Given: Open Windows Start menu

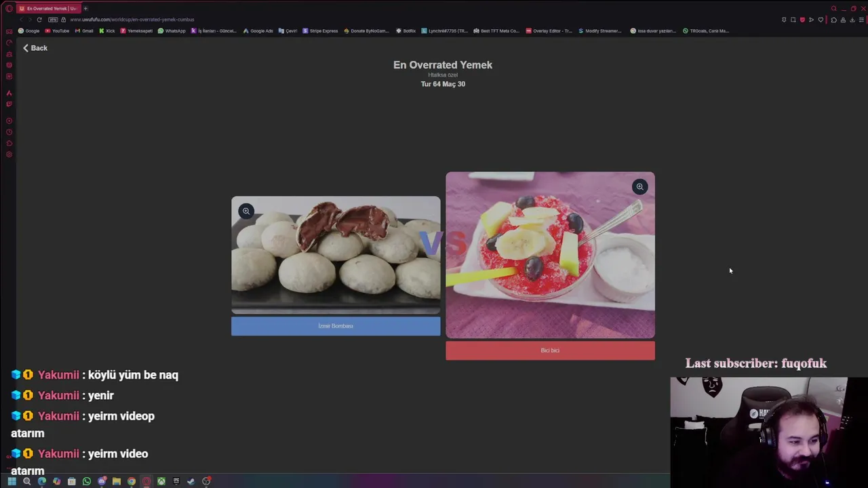Looking at the screenshot, I should pos(12,481).
